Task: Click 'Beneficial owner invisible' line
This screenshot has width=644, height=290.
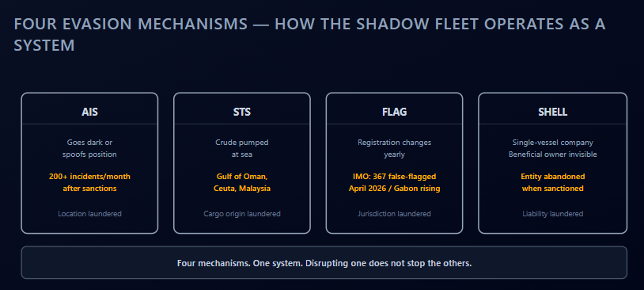Action: click(552, 155)
